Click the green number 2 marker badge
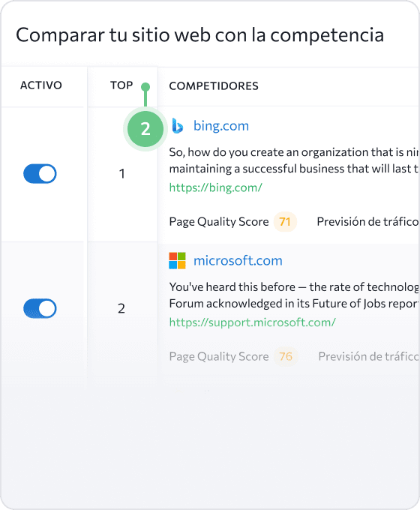This screenshot has height=510, width=420. coord(145,129)
